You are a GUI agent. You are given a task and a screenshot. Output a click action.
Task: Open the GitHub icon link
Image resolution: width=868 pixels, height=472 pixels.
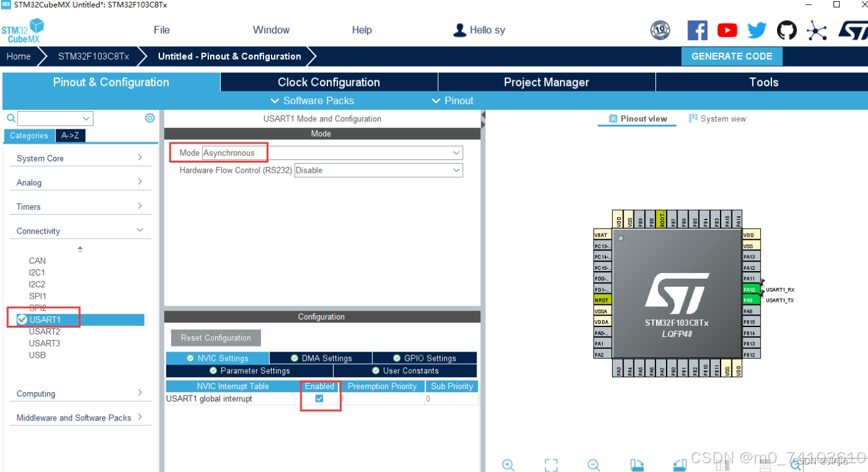786,30
